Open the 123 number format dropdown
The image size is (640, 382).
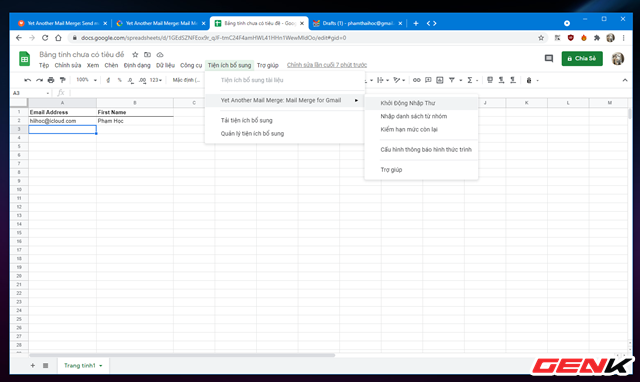[x=156, y=80]
